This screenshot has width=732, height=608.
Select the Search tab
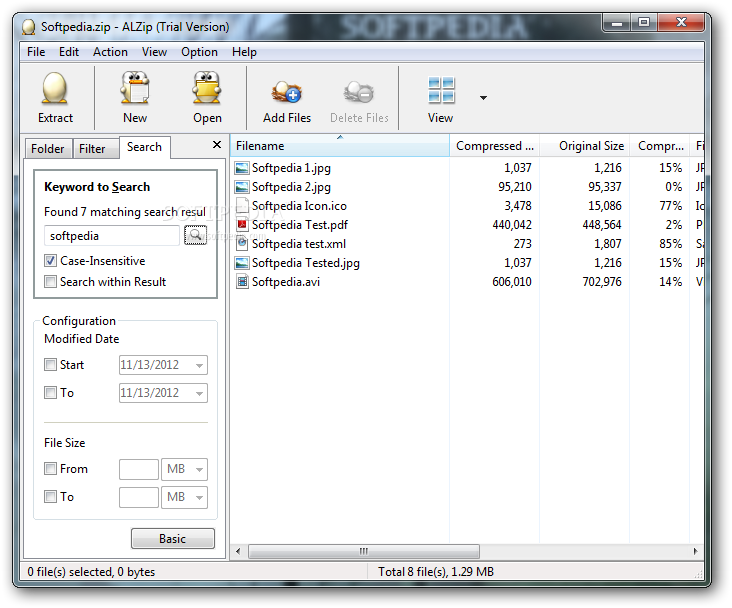click(x=144, y=147)
